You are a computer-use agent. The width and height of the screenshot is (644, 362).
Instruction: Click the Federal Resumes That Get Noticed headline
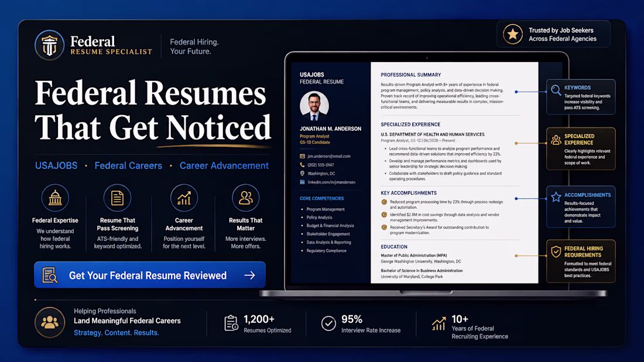point(153,111)
